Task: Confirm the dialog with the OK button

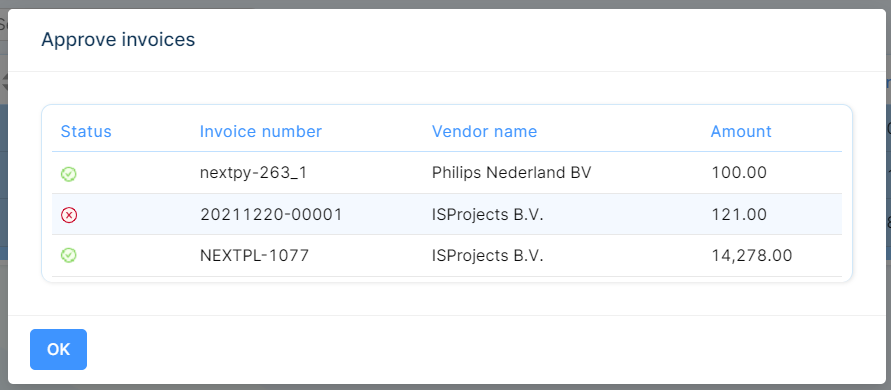Action: click(x=59, y=350)
